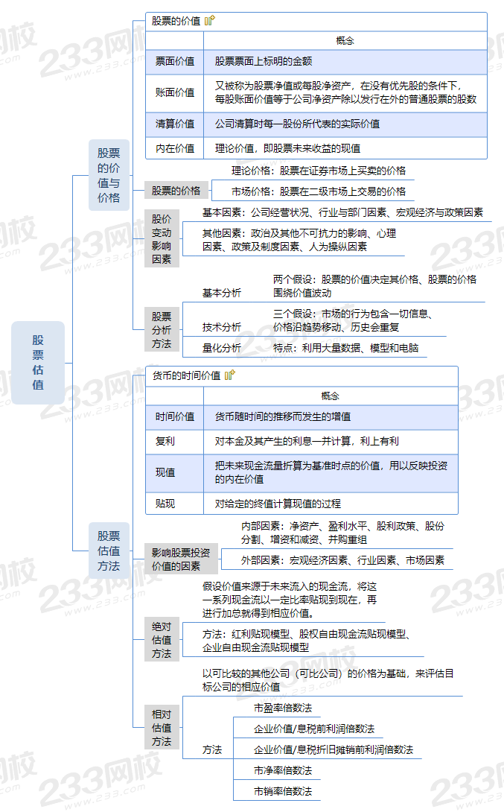
Task: Click the 市净率倍数法 item
Action: point(283,770)
